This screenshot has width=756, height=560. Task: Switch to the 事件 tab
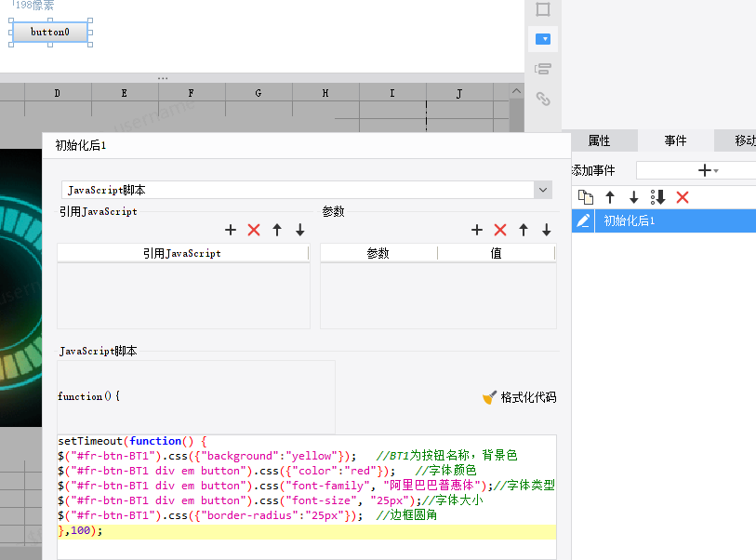coord(675,140)
